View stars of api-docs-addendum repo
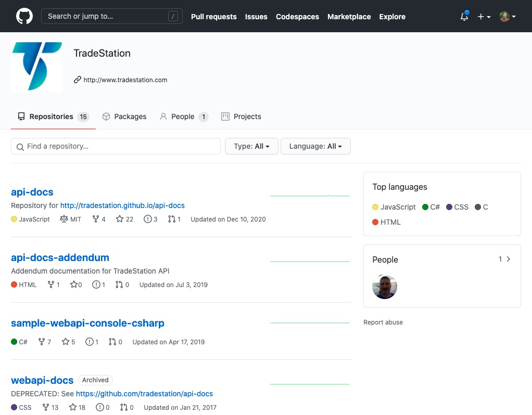532x415 pixels. [76, 285]
